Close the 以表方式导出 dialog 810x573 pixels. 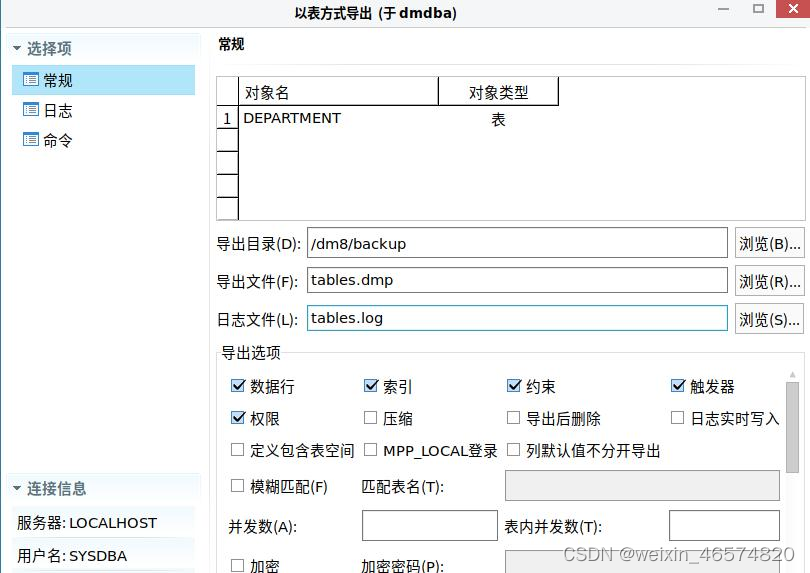pos(793,9)
